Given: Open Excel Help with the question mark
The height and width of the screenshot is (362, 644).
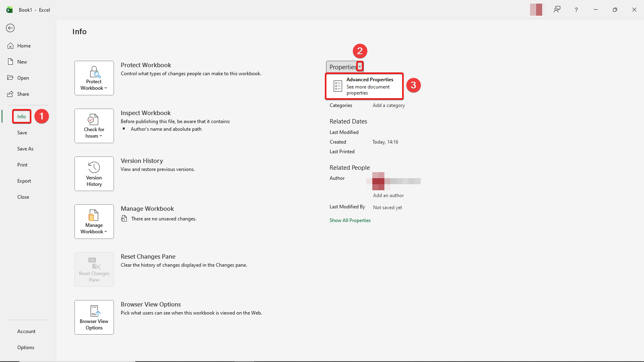Looking at the screenshot, I should coord(576,9).
